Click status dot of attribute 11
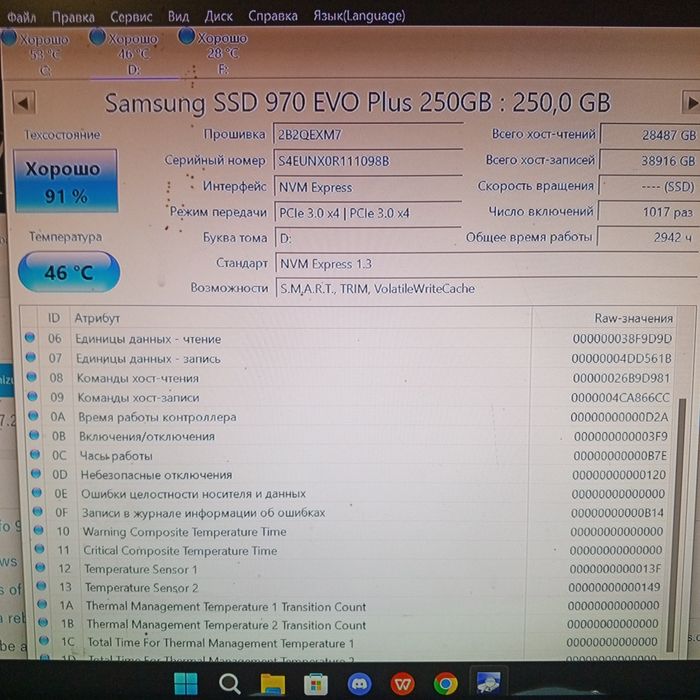The width and height of the screenshot is (700, 700). 40,549
